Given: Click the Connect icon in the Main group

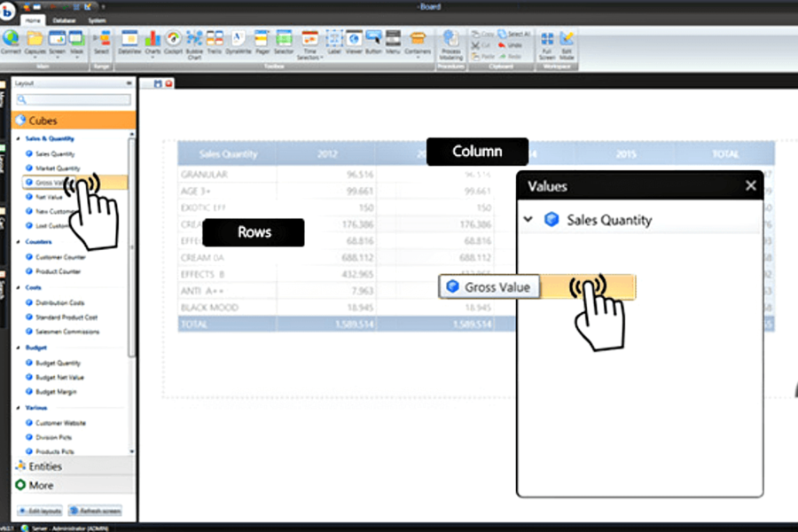Looking at the screenshot, I should [11, 41].
